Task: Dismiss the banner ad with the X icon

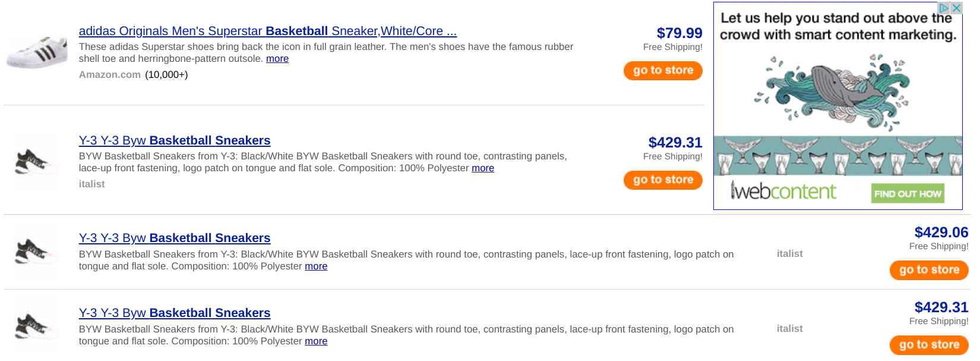Action: [957, 8]
